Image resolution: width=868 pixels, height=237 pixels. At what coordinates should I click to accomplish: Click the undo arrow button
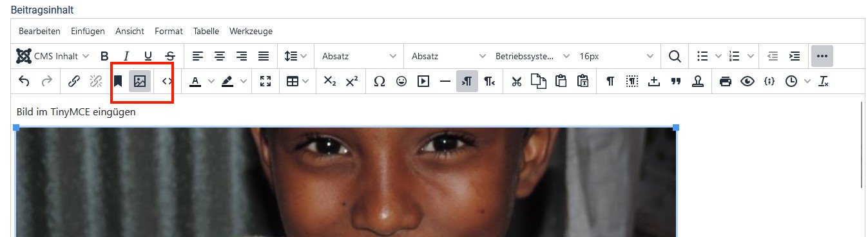pyautogui.click(x=24, y=81)
